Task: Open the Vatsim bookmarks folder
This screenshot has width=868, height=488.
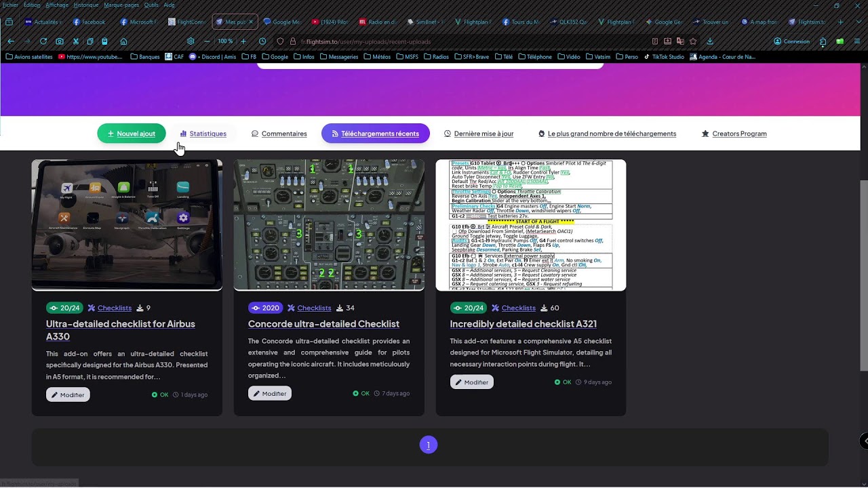Action: [x=597, y=57]
